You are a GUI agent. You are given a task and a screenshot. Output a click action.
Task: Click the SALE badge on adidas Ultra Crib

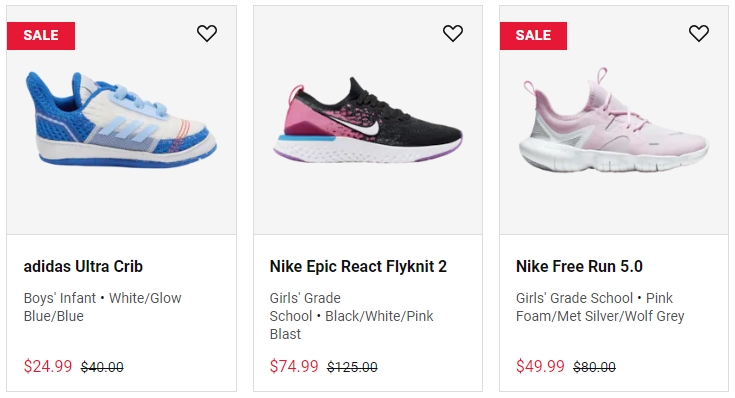(41, 36)
